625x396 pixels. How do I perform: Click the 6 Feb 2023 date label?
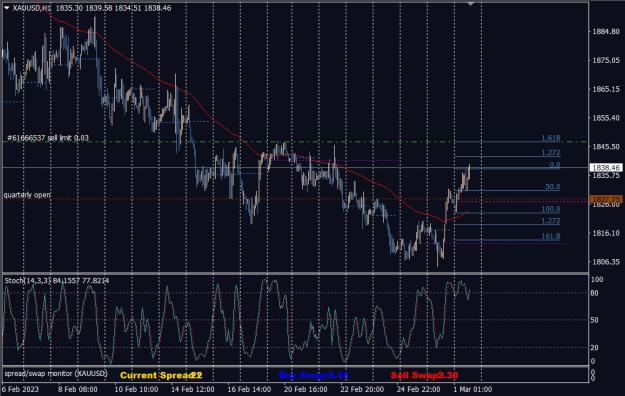[x=20, y=389]
